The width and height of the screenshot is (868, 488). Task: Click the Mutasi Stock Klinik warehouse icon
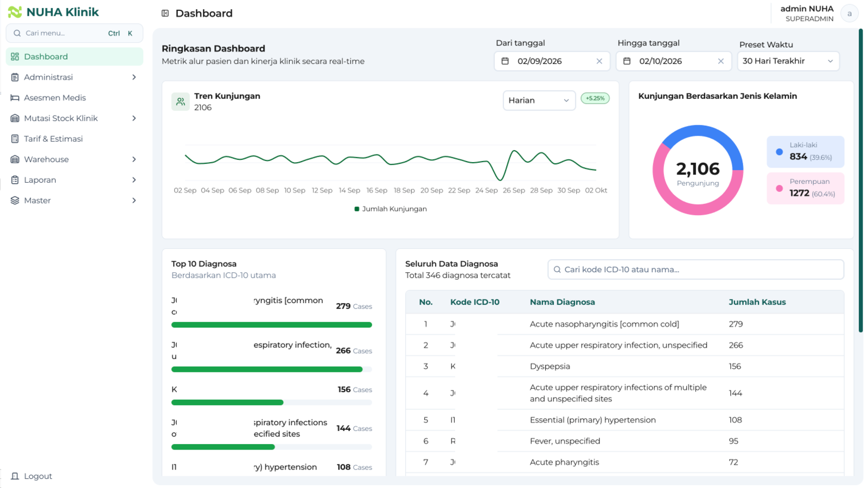click(15, 118)
